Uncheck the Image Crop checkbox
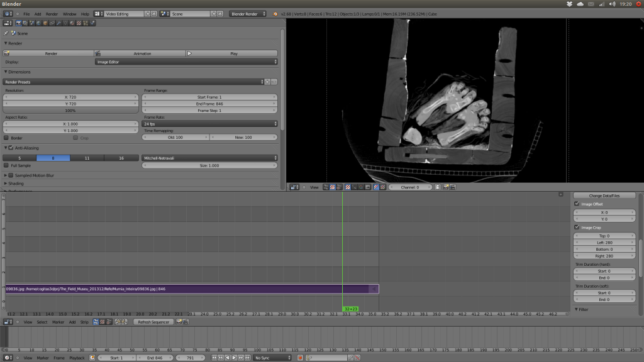This screenshot has width=644, height=362. point(577,227)
